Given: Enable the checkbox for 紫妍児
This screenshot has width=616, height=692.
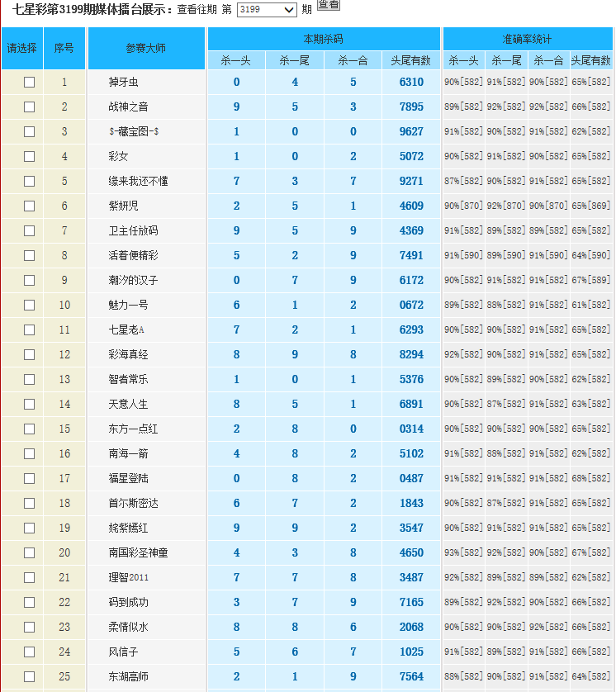Looking at the screenshot, I should [x=30, y=206].
